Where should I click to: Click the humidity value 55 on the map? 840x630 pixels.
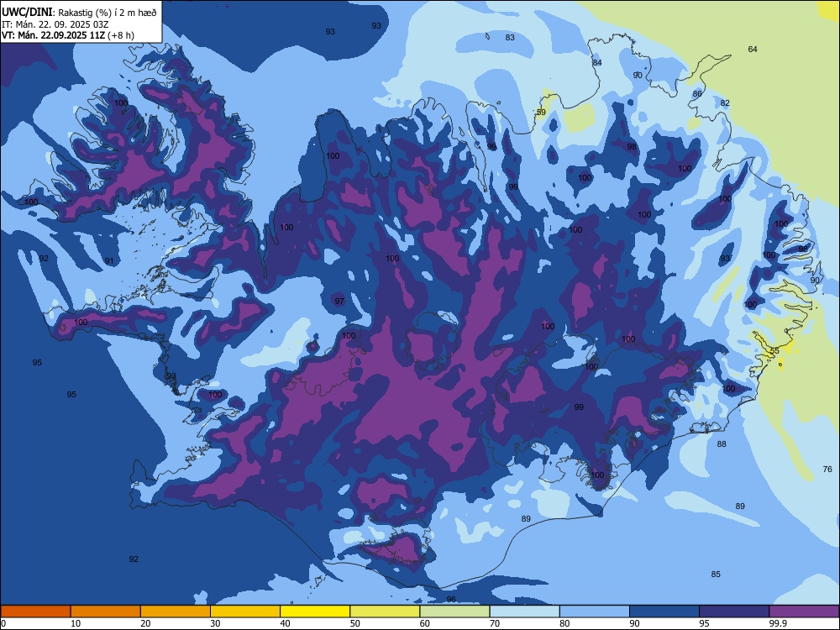pos(774,351)
